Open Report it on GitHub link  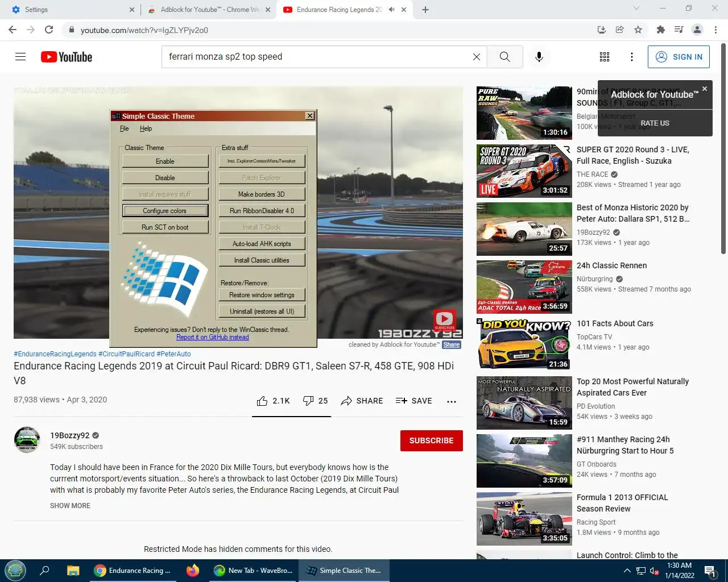point(212,337)
